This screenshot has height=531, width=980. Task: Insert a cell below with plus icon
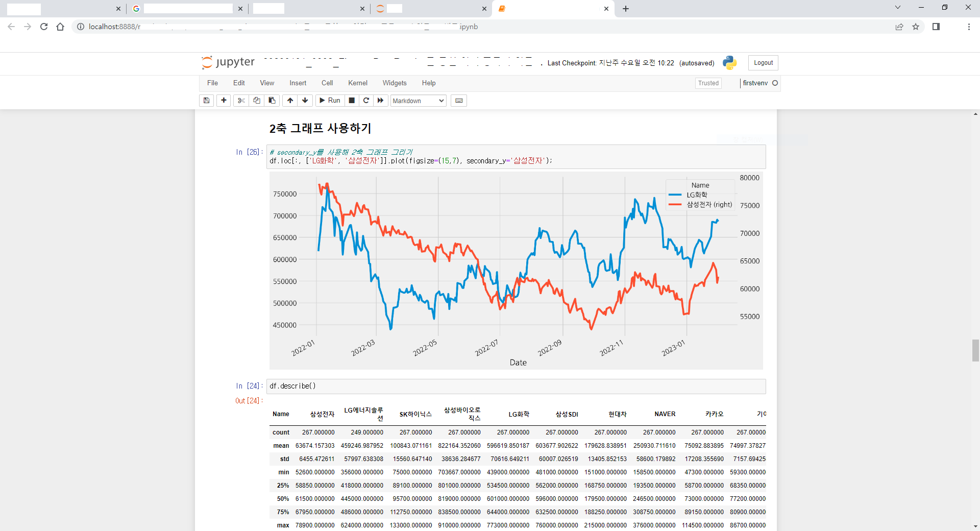[224, 101]
